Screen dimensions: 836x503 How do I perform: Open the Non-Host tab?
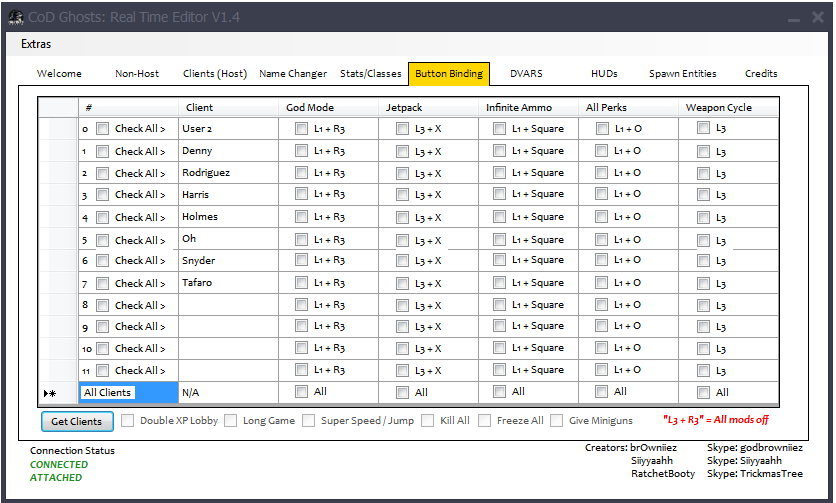[x=137, y=74]
